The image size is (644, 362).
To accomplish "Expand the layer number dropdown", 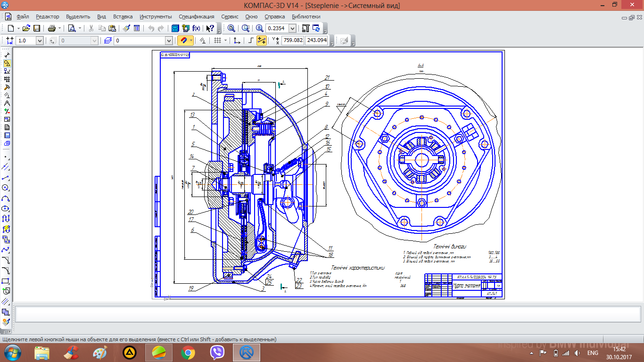I will tap(169, 41).
